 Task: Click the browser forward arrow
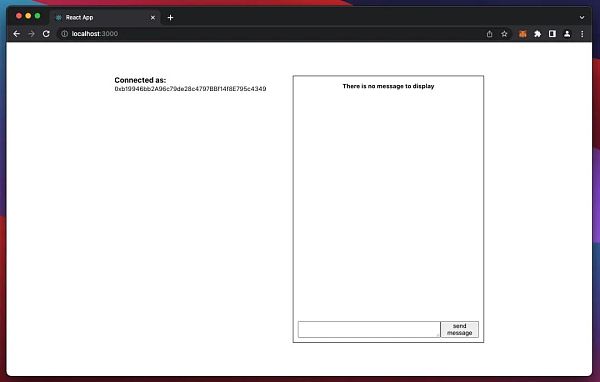[31, 34]
